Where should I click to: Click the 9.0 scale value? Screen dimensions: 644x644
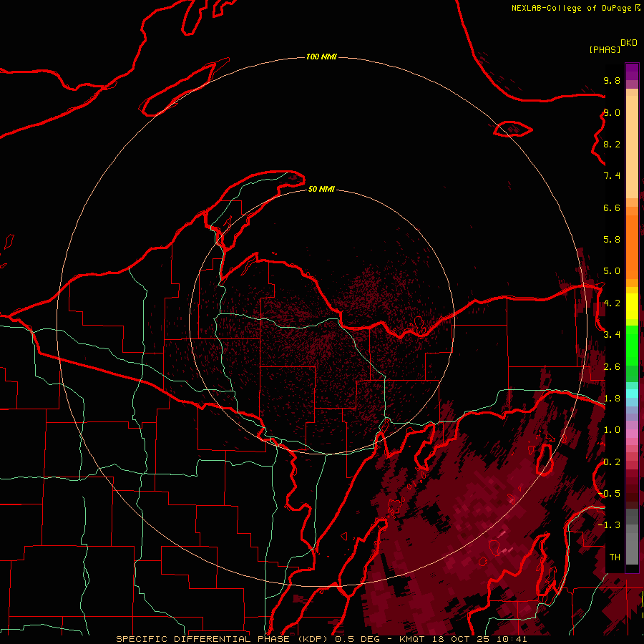(x=612, y=112)
